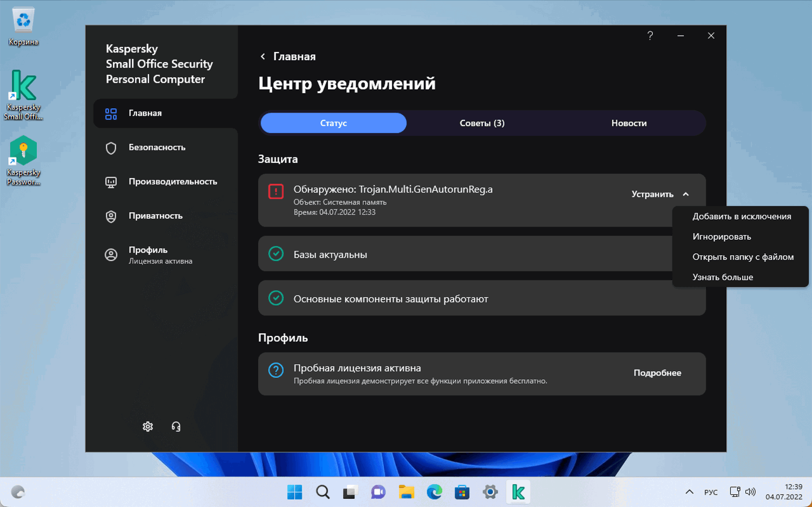Go back using the arrow beside Главная

(x=263, y=56)
